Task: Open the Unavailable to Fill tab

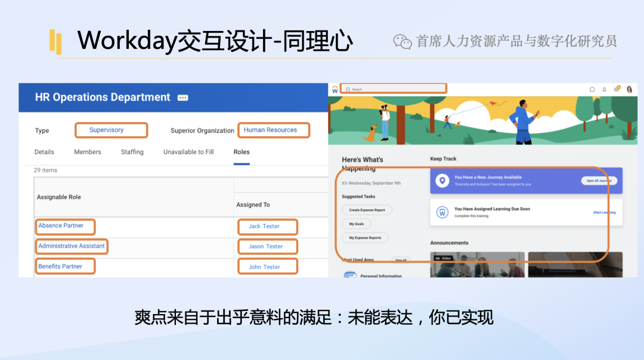Action: pyautogui.click(x=188, y=152)
